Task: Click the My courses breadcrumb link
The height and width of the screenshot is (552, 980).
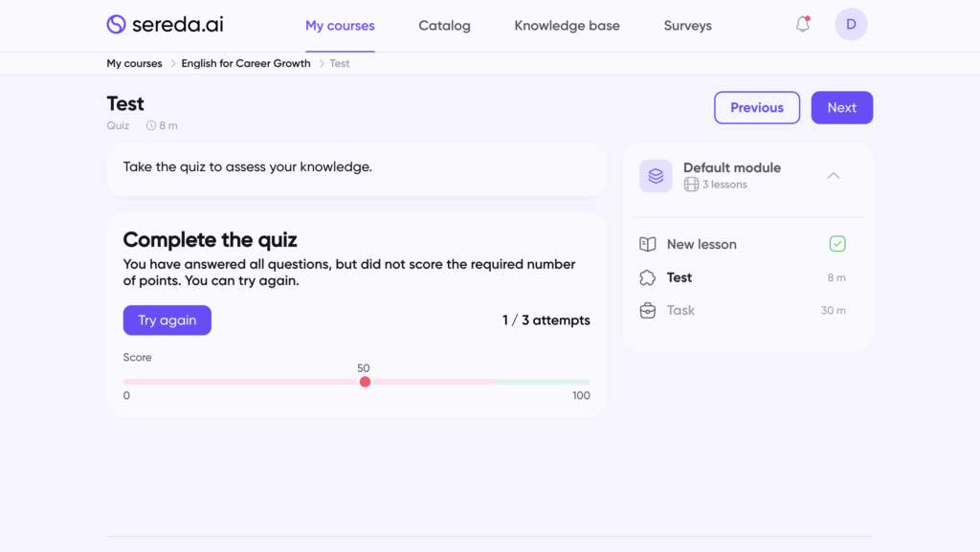Action: coord(134,64)
